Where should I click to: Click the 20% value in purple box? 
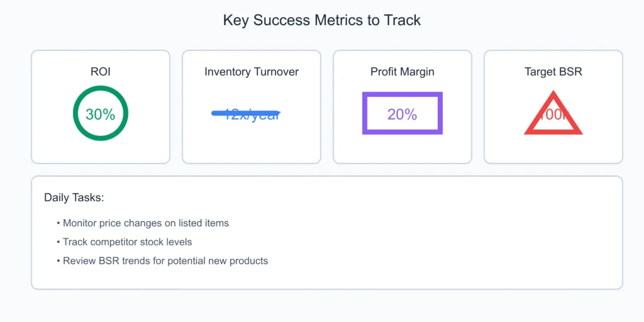pyautogui.click(x=402, y=114)
